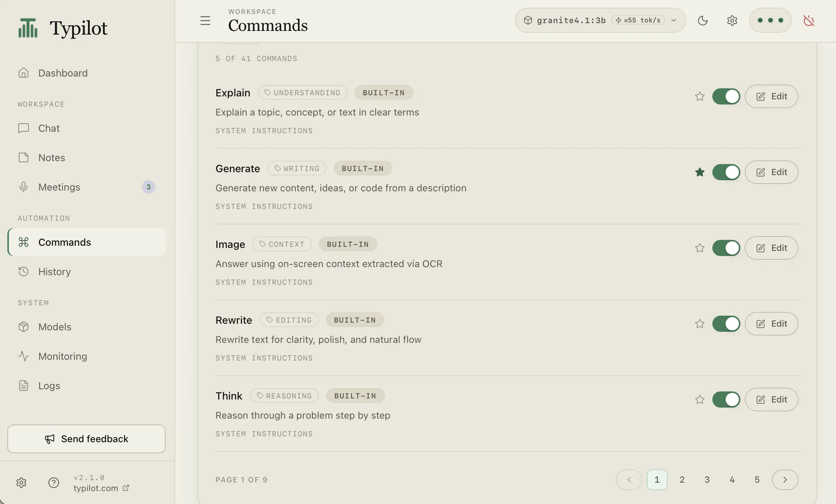Navigate to Notes section
The height and width of the screenshot is (504, 836).
[86, 157]
